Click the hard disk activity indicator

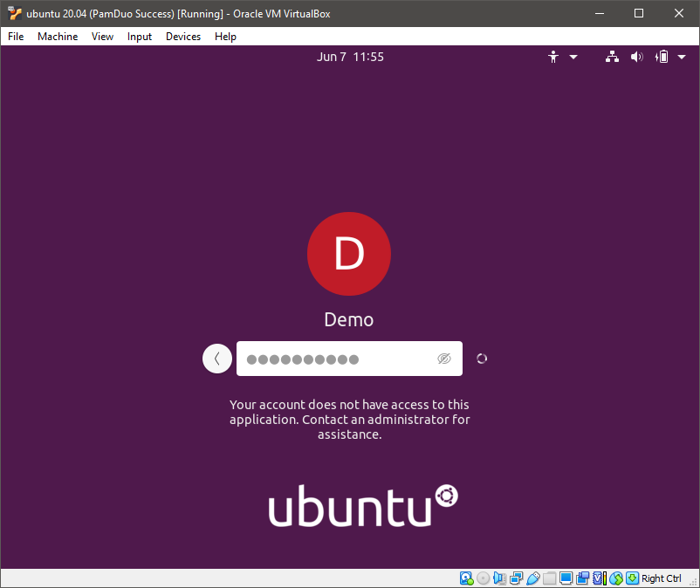tap(466, 578)
